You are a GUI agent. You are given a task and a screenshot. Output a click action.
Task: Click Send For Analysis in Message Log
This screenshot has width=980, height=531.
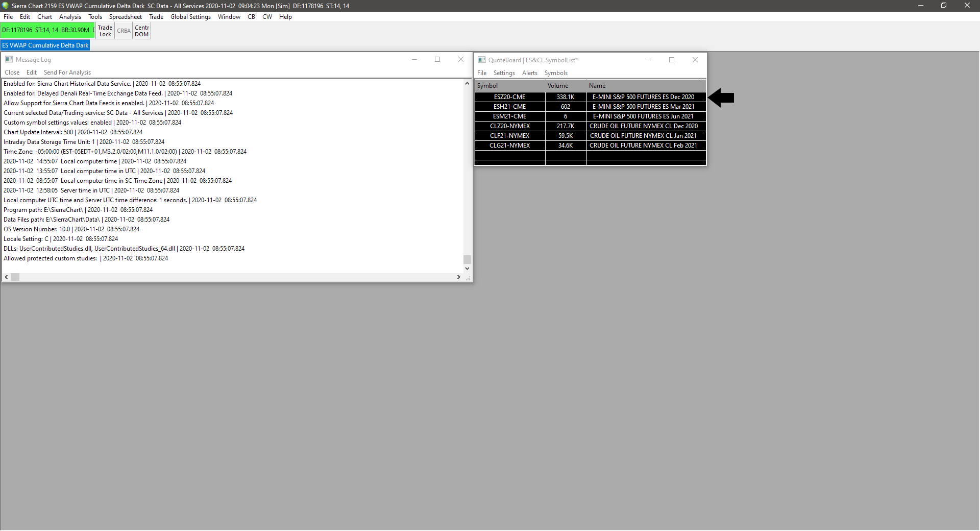click(x=67, y=73)
